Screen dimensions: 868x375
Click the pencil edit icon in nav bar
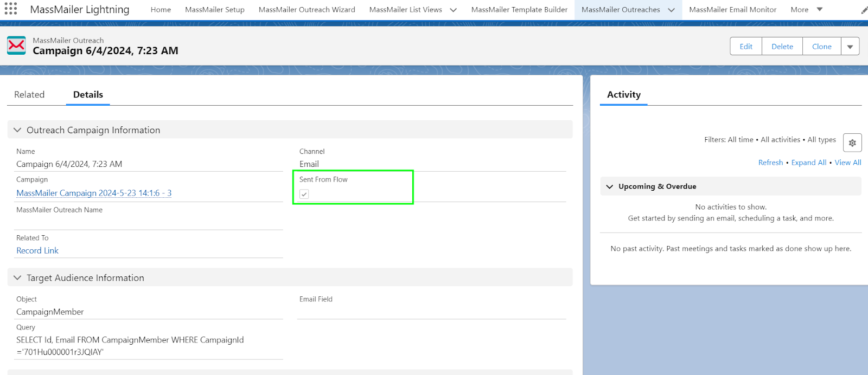tap(864, 10)
